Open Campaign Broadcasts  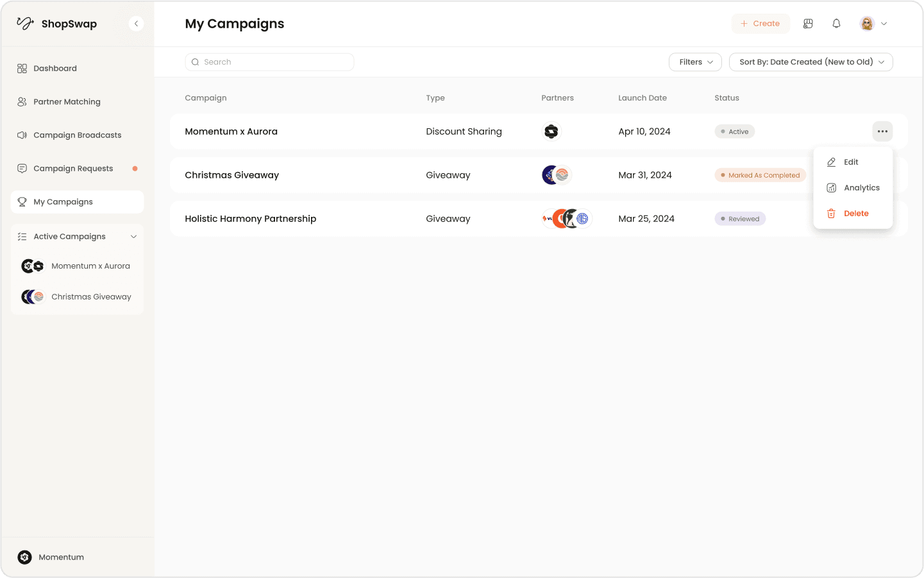(x=77, y=135)
